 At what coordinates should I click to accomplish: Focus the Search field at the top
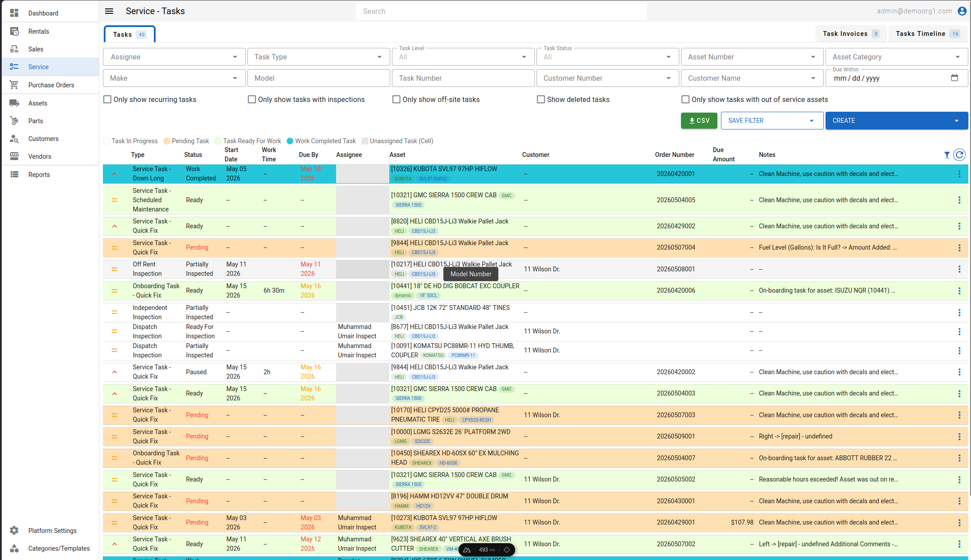tap(501, 11)
